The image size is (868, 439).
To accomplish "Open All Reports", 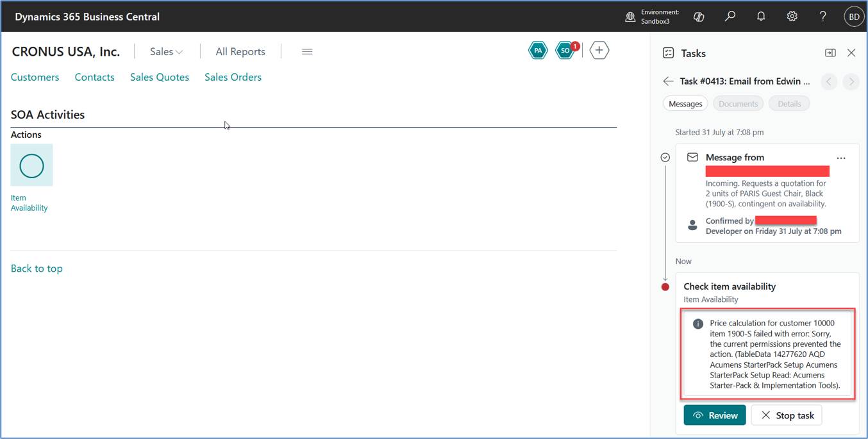I will coord(240,52).
